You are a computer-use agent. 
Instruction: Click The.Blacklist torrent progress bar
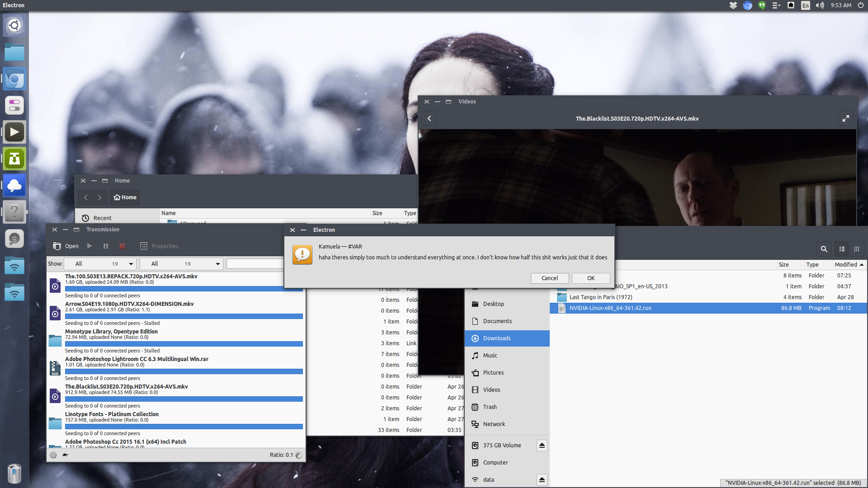(x=184, y=399)
